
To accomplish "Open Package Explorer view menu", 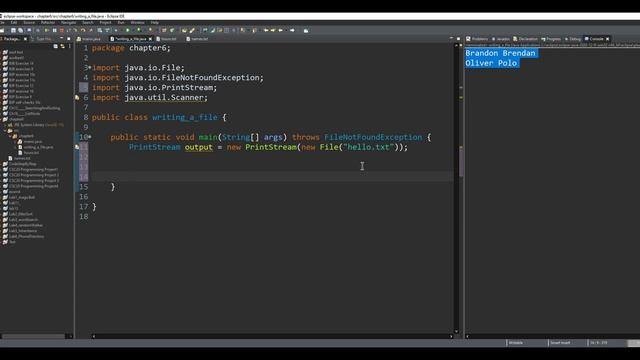I will [70, 46].
